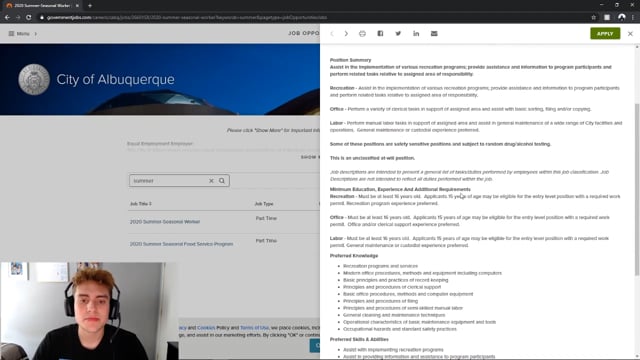Share the job on LinkedIn
640x360 pixels.
pyautogui.click(x=416, y=33)
